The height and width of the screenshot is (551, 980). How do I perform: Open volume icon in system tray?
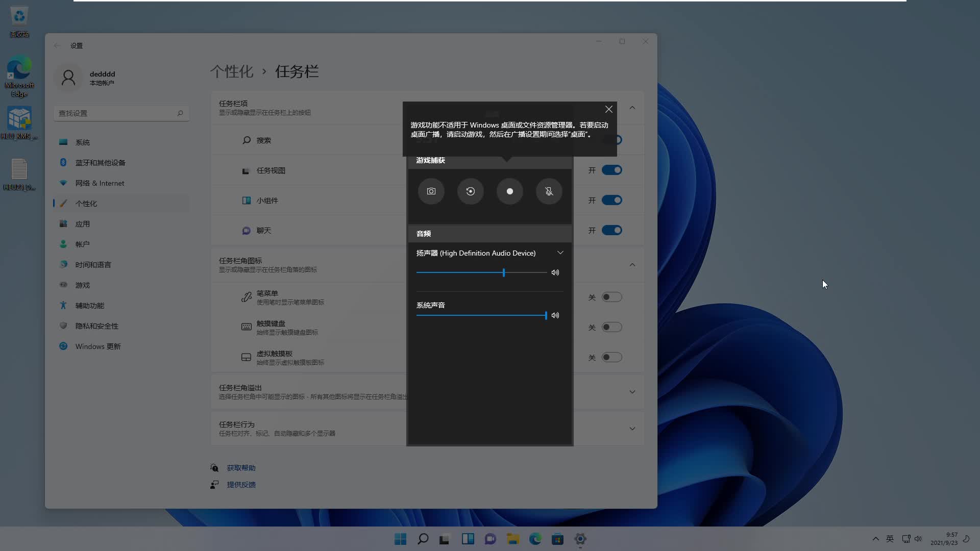(x=918, y=539)
